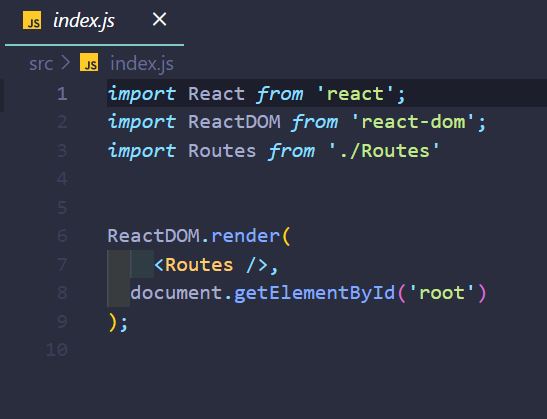Click the JS file icon in index.js tab
Viewport: 547px width, 419px height.
[32, 20]
